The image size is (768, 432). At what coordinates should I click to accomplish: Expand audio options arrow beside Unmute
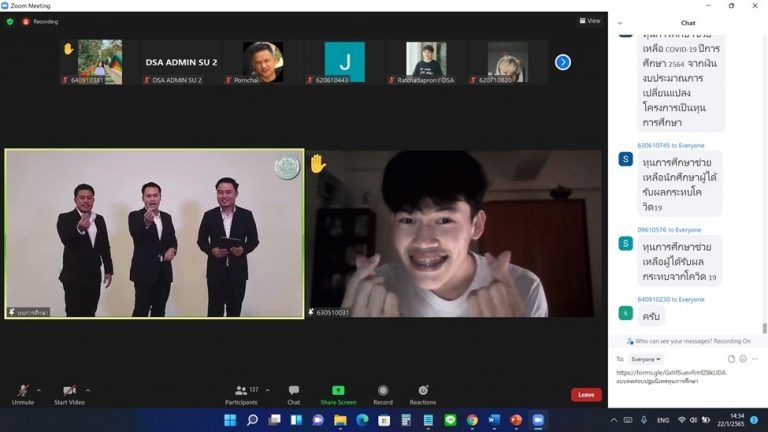coord(39,390)
